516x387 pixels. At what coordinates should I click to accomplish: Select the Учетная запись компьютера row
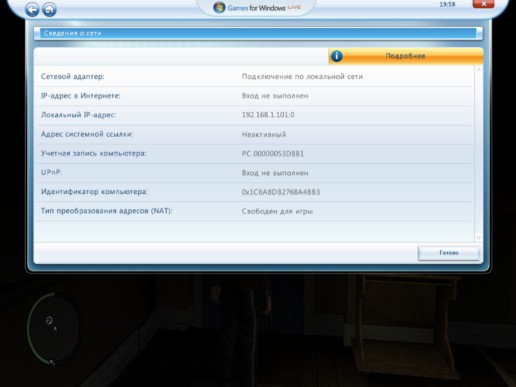(x=254, y=154)
